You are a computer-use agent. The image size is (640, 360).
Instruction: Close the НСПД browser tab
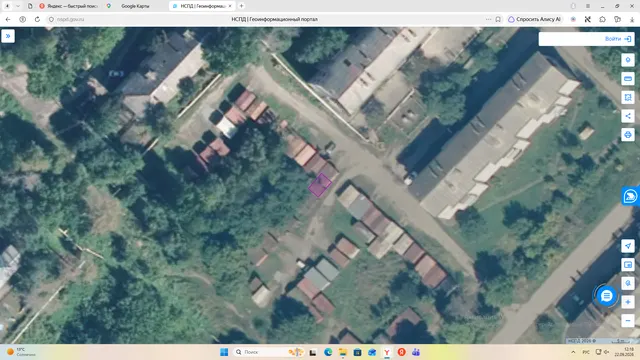tap(230, 6)
